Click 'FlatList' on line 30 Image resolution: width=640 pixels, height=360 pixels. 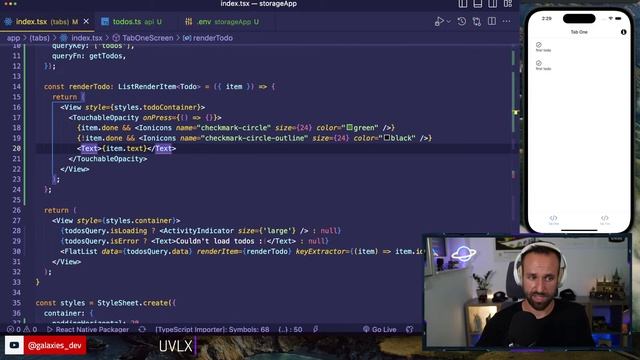pos(81,251)
